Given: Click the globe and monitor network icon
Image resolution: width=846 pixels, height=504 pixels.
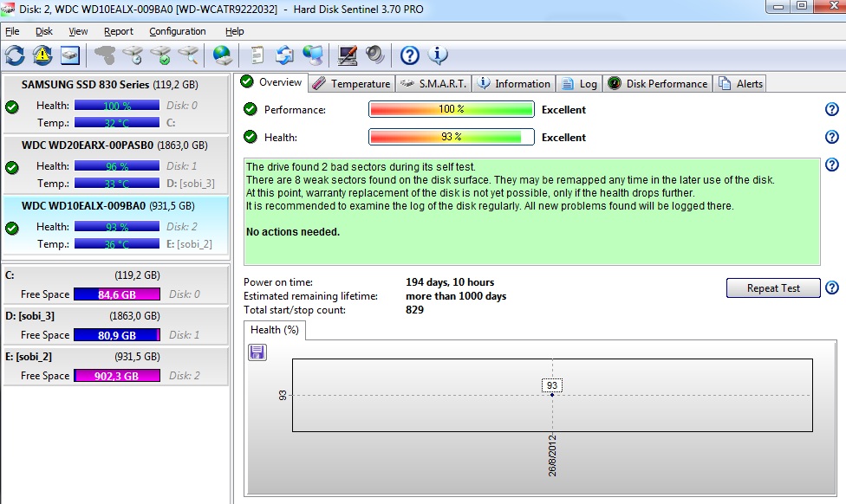Looking at the screenshot, I should point(312,55).
